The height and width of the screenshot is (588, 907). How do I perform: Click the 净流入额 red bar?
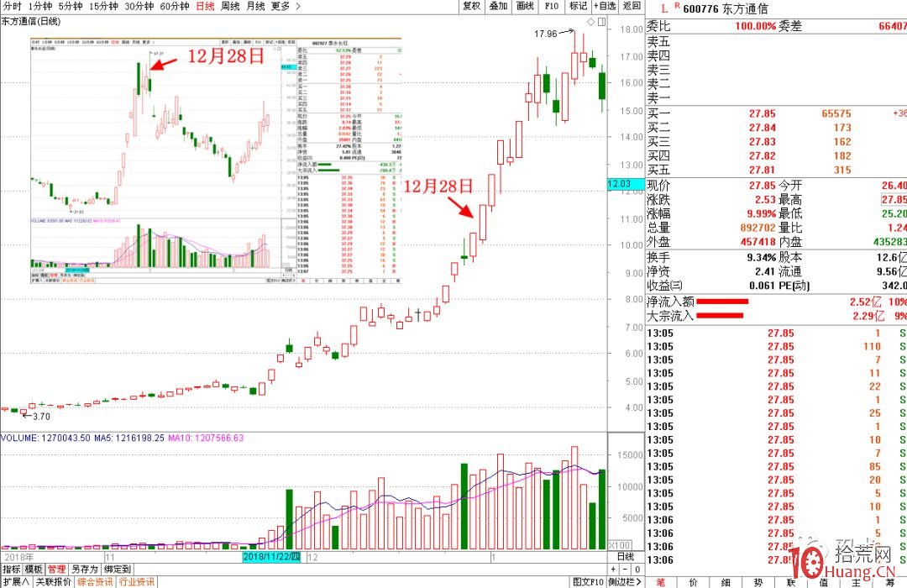pos(722,302)
